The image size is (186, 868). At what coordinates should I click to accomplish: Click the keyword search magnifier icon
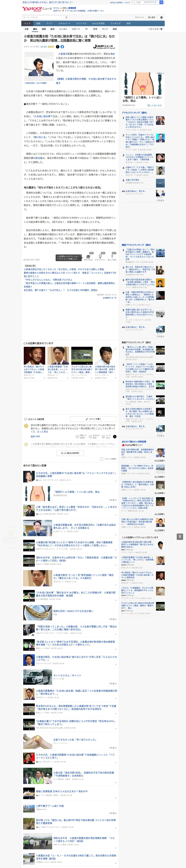[x=66, y=18]
